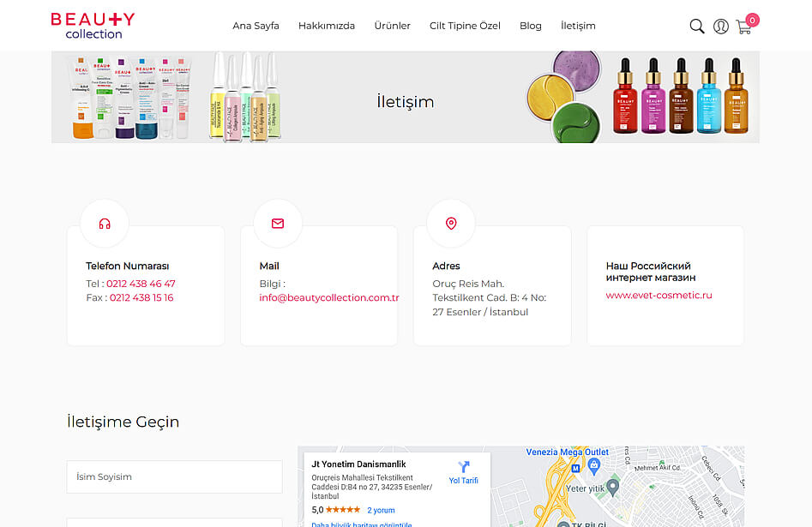
Task: Open the www.evet-cosmetic.ru link
Action: click(x=659, y=295)
